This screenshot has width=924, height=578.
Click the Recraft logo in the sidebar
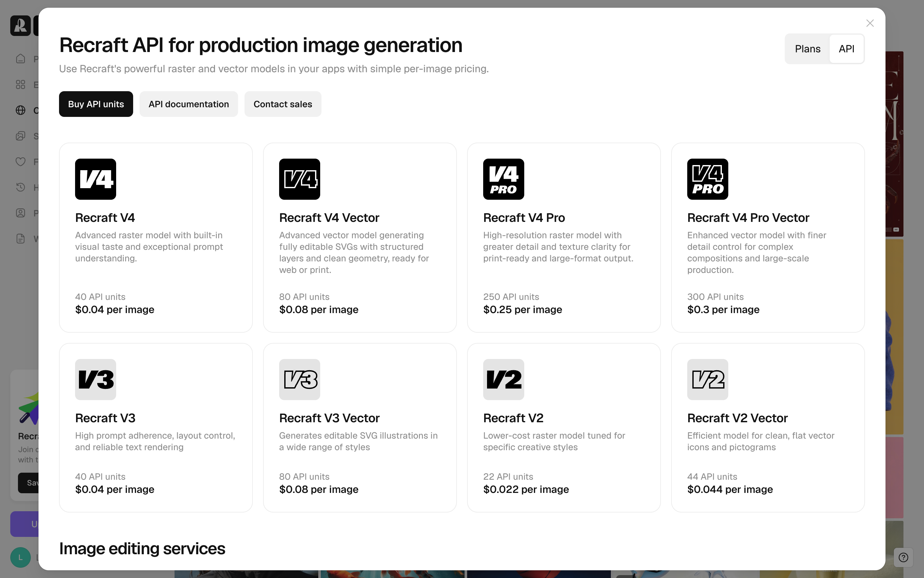(x=20, y=26)
